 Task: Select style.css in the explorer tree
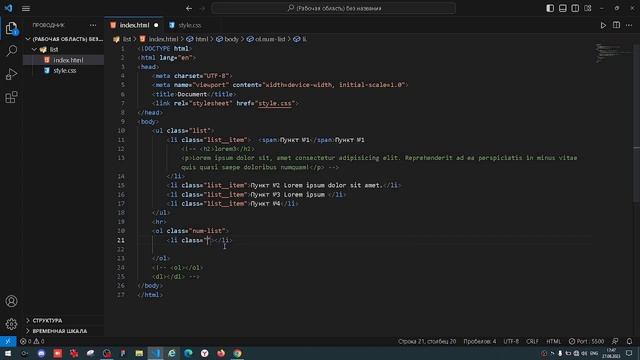[64, 71]
